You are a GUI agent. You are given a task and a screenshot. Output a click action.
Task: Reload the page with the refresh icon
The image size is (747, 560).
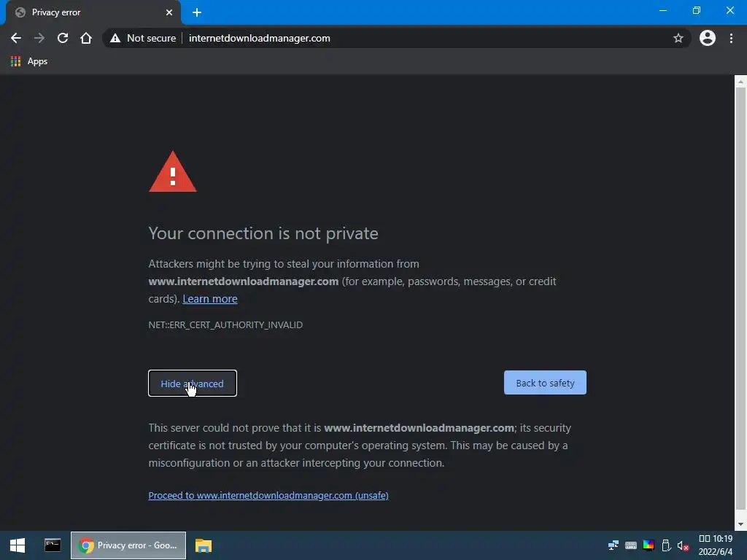tap(63, 38)
